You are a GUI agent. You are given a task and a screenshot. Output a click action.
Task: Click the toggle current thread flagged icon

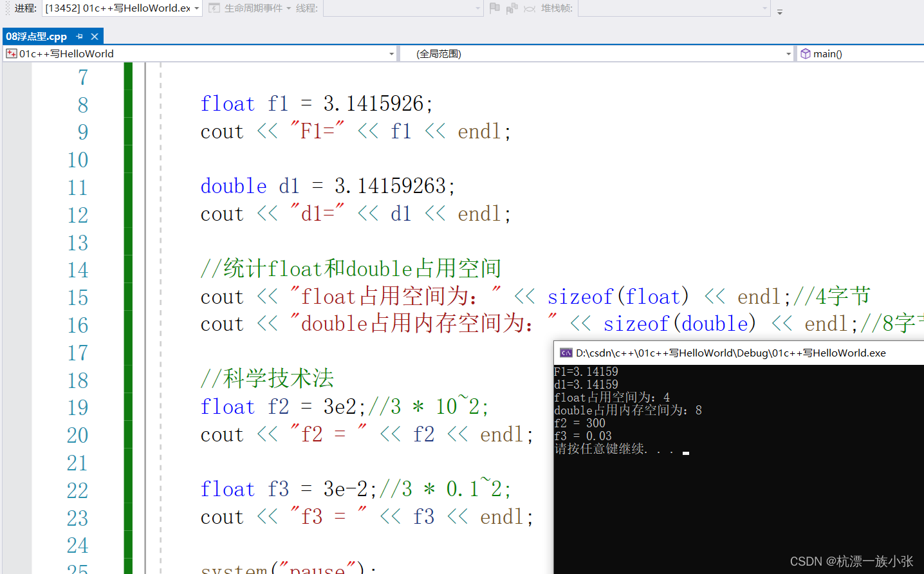point(530,8)
